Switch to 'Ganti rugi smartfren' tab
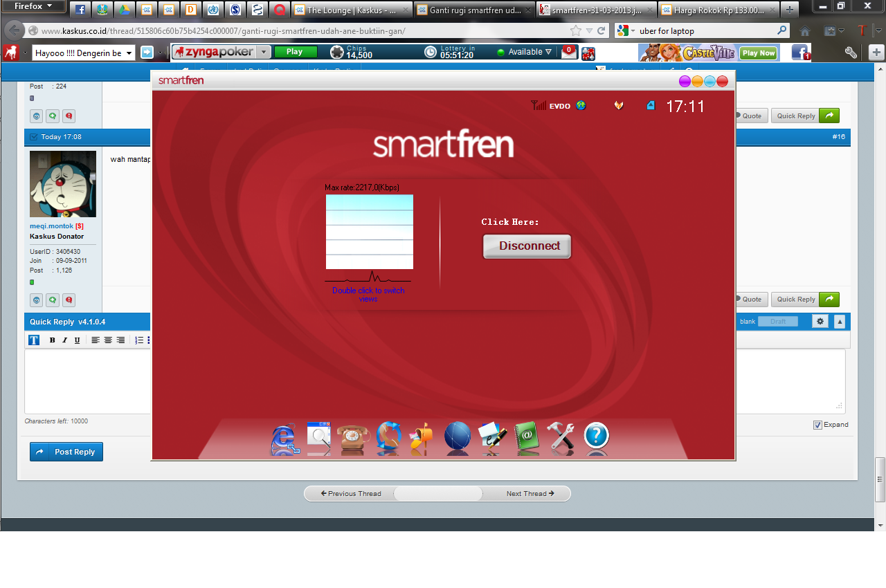The image size is (886, 588). click(474, 10)
